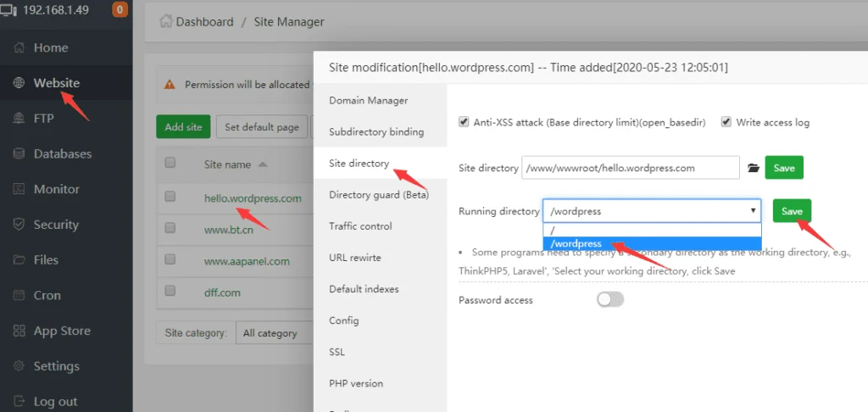Enable the Password access switch
The width and height of the screenshot is (868, 412).
tap(610, 299)
